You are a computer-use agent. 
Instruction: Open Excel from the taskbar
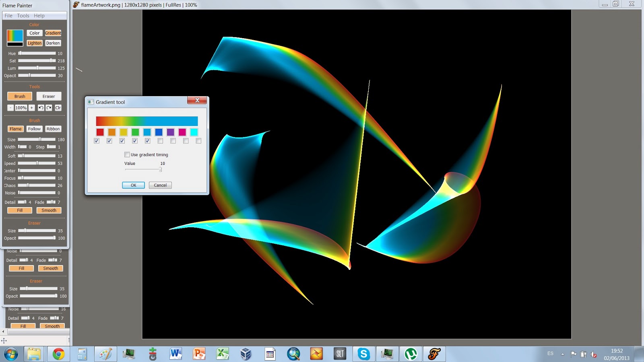tap(222, 354)
